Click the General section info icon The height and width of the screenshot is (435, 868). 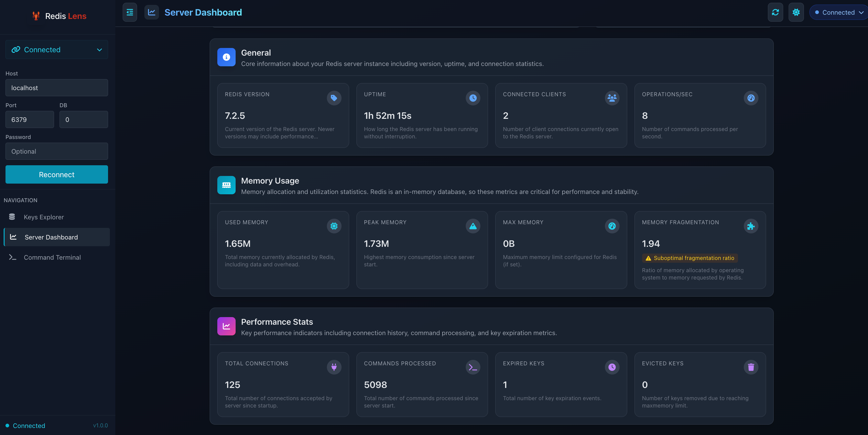[226, 57]
